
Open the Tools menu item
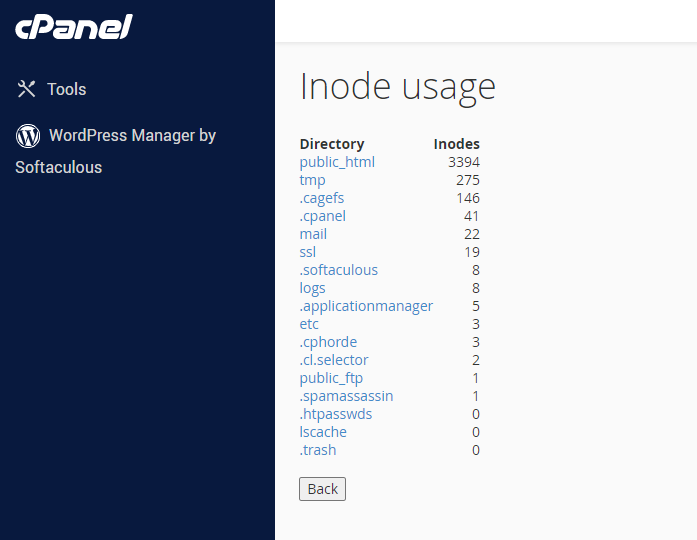(x=66, y=89)
